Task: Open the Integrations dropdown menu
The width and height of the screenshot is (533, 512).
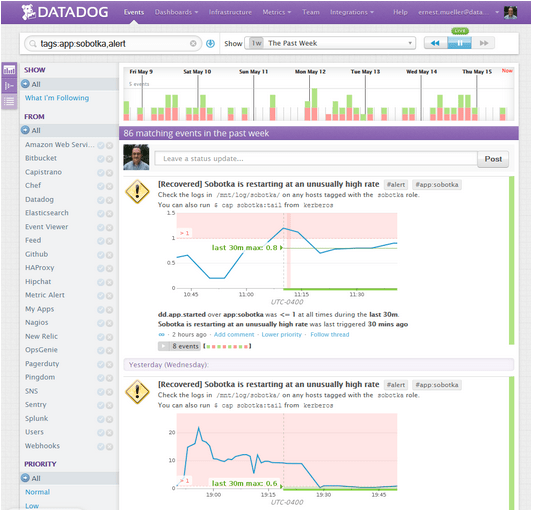Action: click(352, 12)
